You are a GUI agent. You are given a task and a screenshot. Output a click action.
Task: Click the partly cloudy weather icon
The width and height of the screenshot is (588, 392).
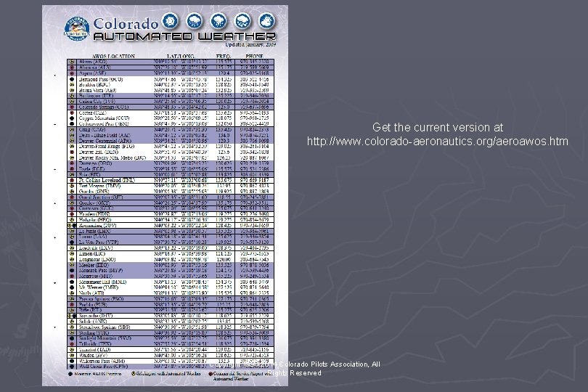click(267, 20)
